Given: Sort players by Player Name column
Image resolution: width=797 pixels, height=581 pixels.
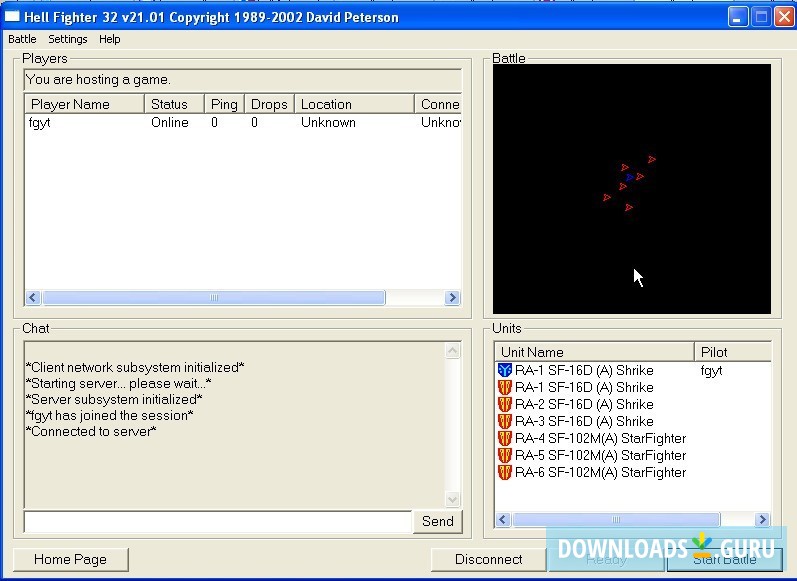Looking at the screenshot, I should pos(84,104).
